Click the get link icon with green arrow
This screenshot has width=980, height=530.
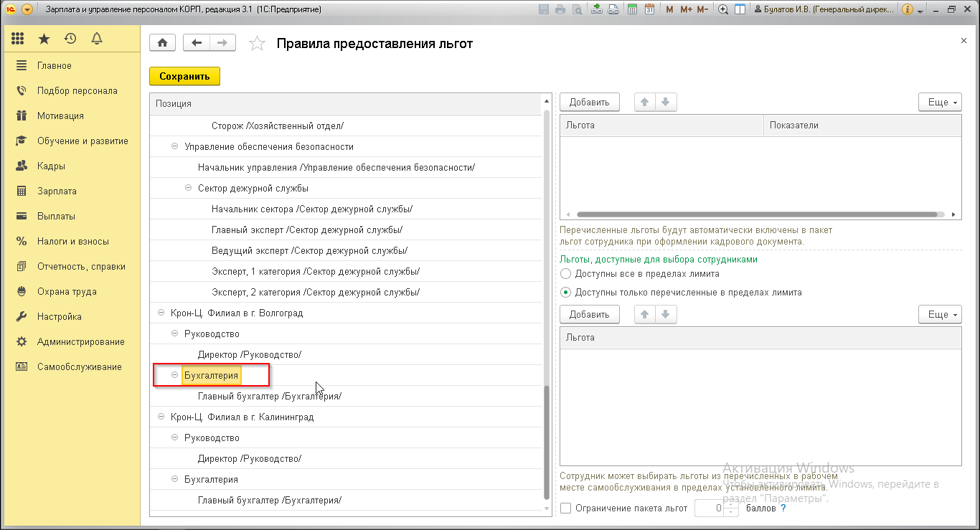point(597,10)
